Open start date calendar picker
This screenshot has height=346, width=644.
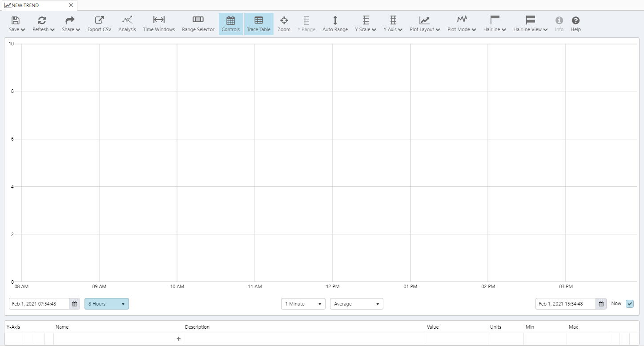tap(75, 304)
